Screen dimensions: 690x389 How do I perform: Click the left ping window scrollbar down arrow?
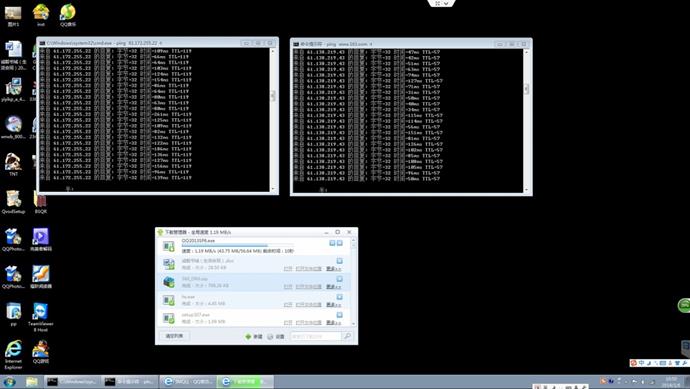[x=273, y=189]
